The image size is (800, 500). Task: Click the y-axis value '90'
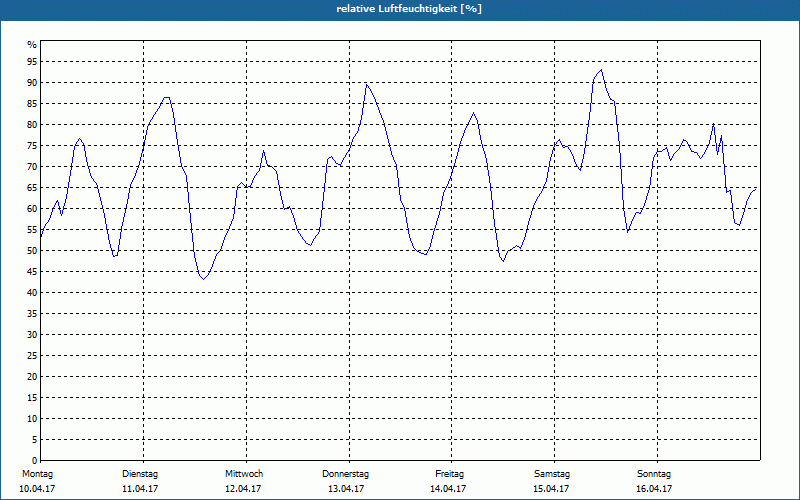32,83
